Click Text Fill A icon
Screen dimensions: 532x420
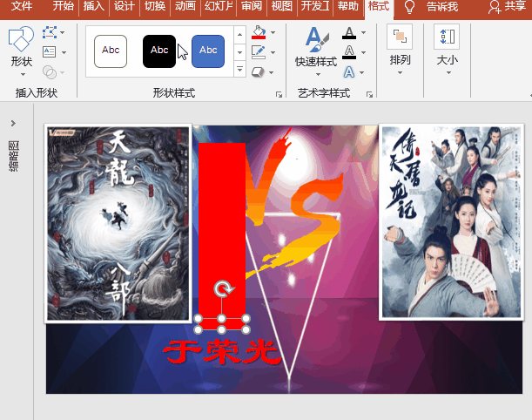pos(349,32)
